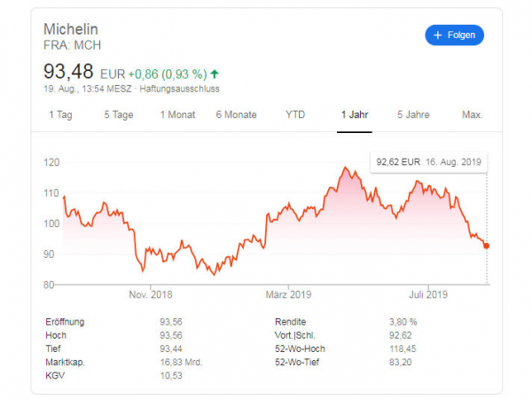Follow Michelin with the Folgen button
The width and height of the screenshot is (532, 399).
pyautogui.click(x=454, y=35)
